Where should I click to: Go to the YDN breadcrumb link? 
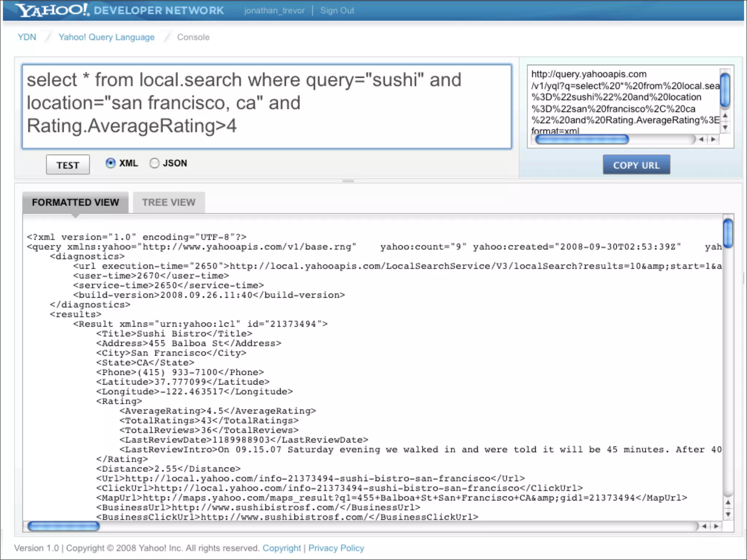(x=27, y=37)
